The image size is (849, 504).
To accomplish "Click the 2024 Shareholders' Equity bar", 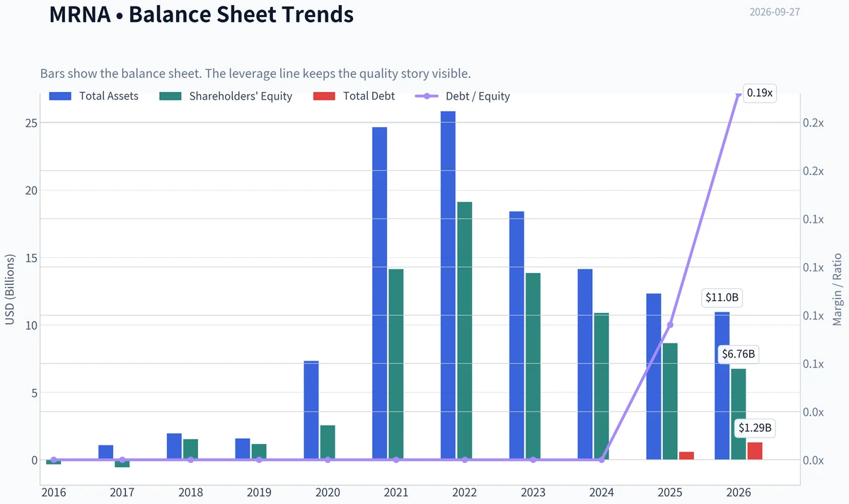I will 601,387.
